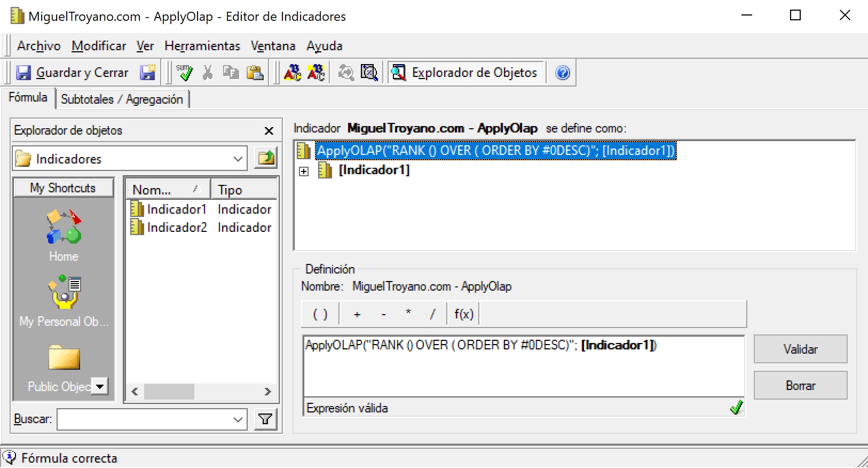Click the Validar button
868x468 pixels.
tap(800, 349)
